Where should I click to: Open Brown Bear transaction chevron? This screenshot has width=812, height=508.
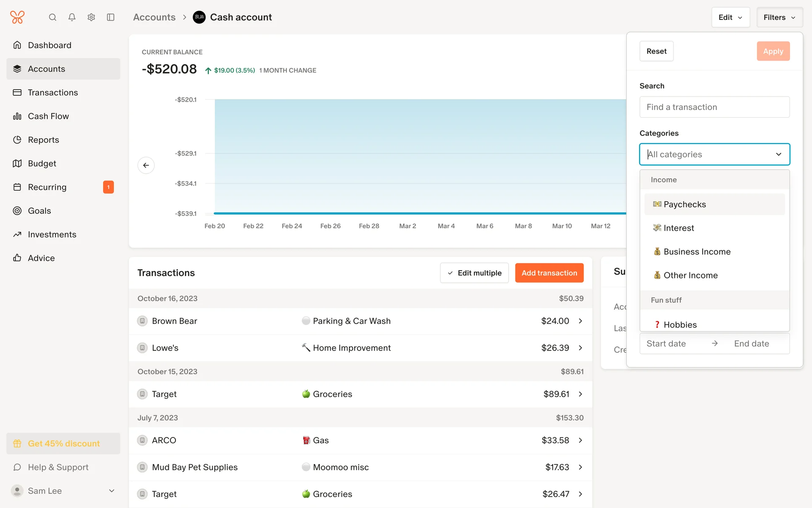(x=580, y=321)
